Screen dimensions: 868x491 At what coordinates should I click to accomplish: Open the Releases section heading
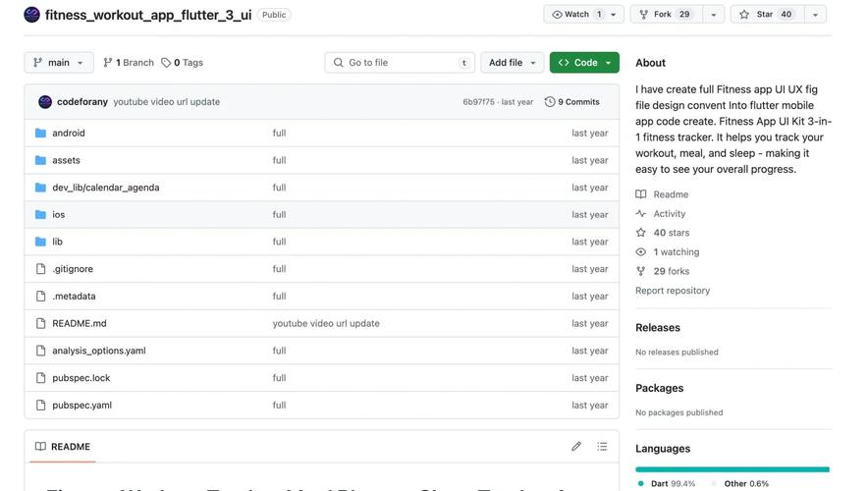pyautogui.click(x=658, y=328)
